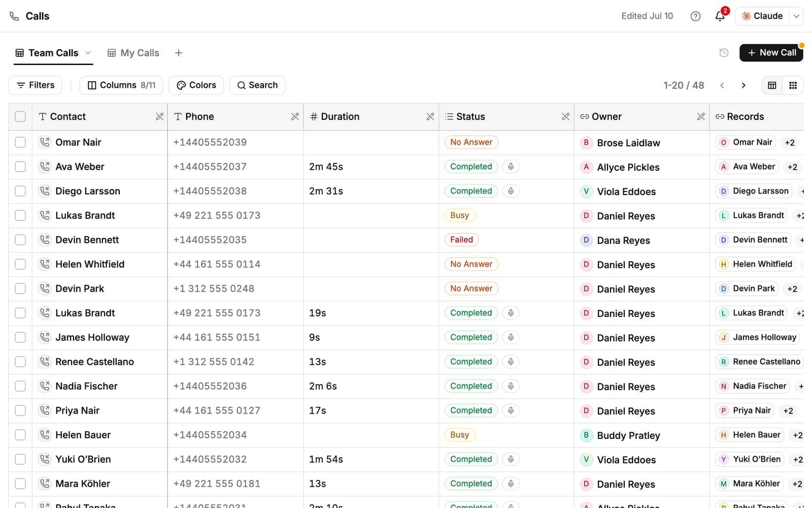Screen dimensions: 812x508
Task: Unpin the Duration column header icon
Action: 430,117
